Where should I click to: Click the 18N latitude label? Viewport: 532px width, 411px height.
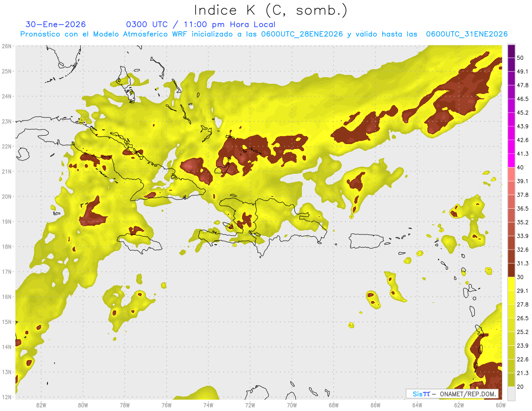pyautogui.click(x=7, y=247)
